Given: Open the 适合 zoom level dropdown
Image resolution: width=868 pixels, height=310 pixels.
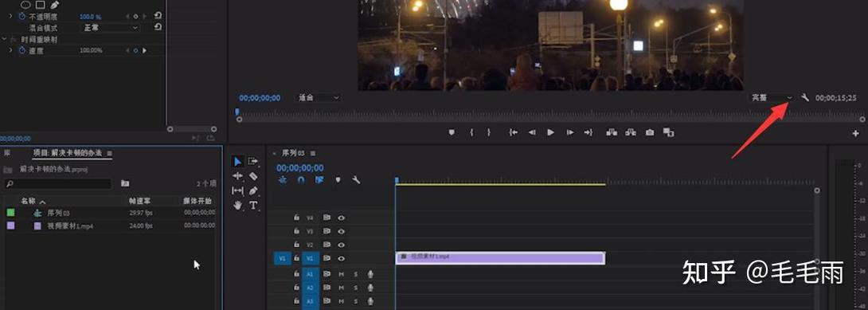Looking at the screenshot, I should click(x=319, y=97).
